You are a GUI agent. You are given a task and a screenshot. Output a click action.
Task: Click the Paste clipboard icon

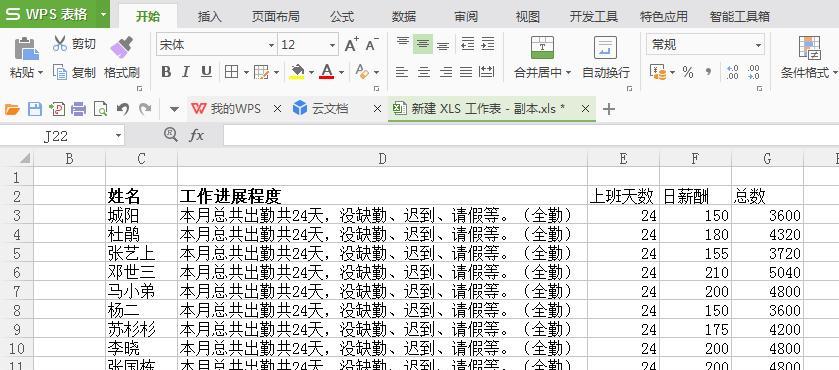pos(26,48)
